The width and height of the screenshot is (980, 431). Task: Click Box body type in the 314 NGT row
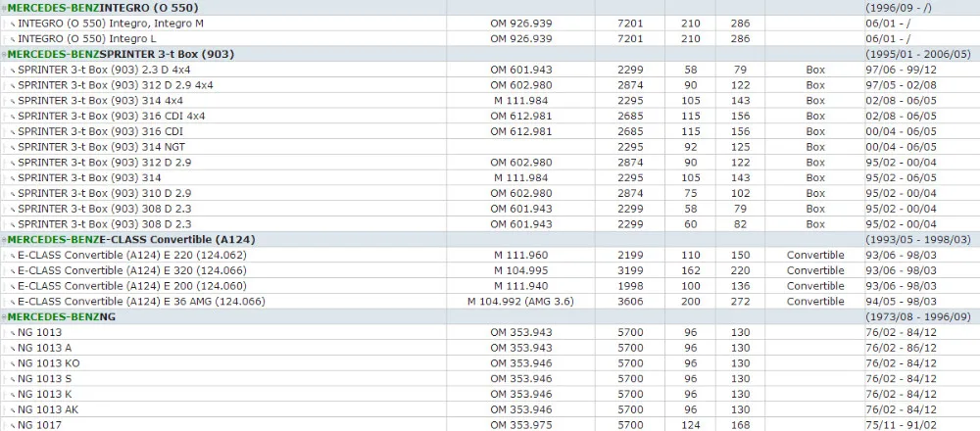point(815,147)
